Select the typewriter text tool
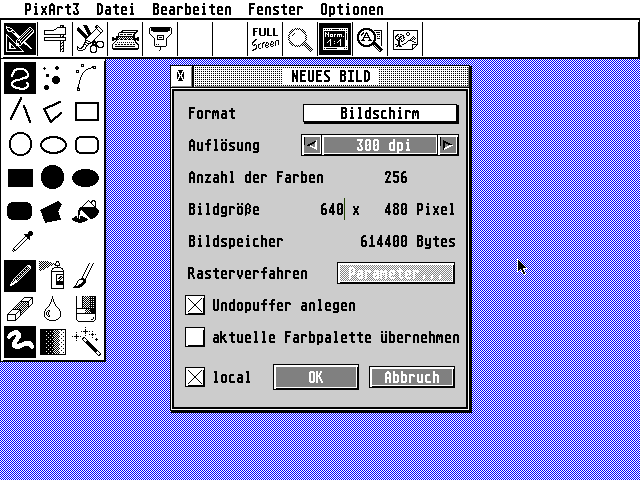 coord(125,39)
